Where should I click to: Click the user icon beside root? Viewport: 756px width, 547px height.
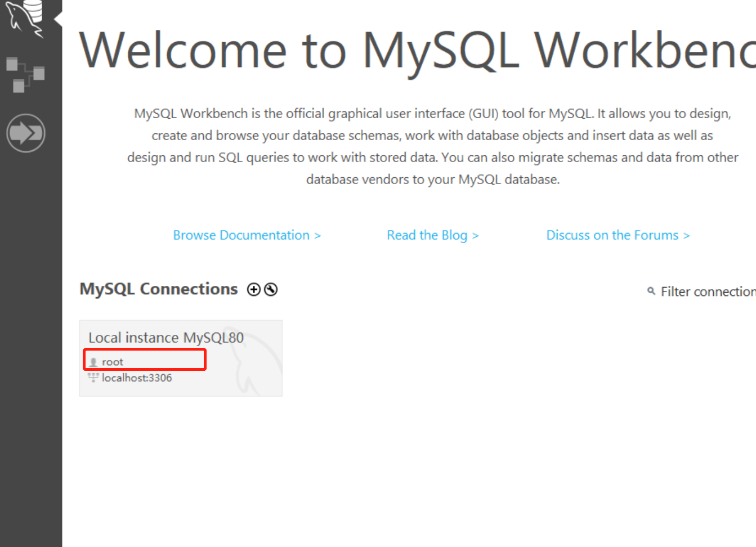(93, 362)
